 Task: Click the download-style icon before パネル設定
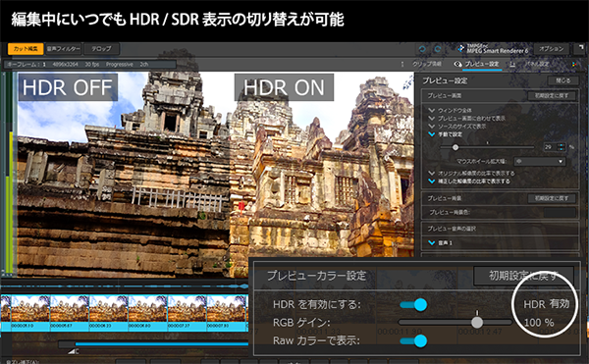click(x=512, y=64)
